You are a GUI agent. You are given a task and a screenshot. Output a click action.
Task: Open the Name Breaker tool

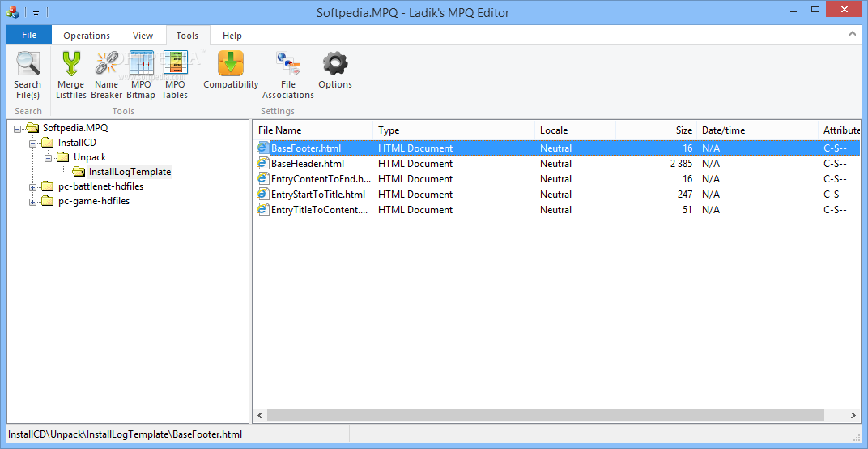(106, 75)
